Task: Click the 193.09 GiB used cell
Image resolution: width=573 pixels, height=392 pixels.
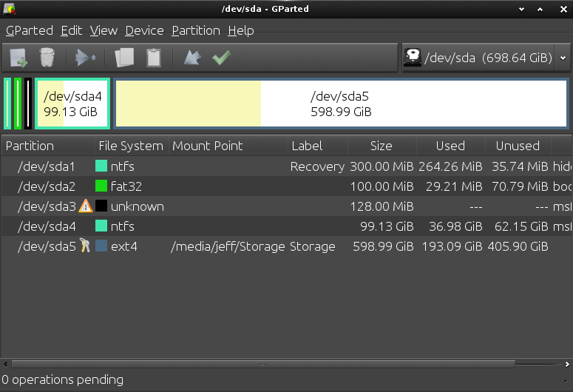Action: (452, 246)
